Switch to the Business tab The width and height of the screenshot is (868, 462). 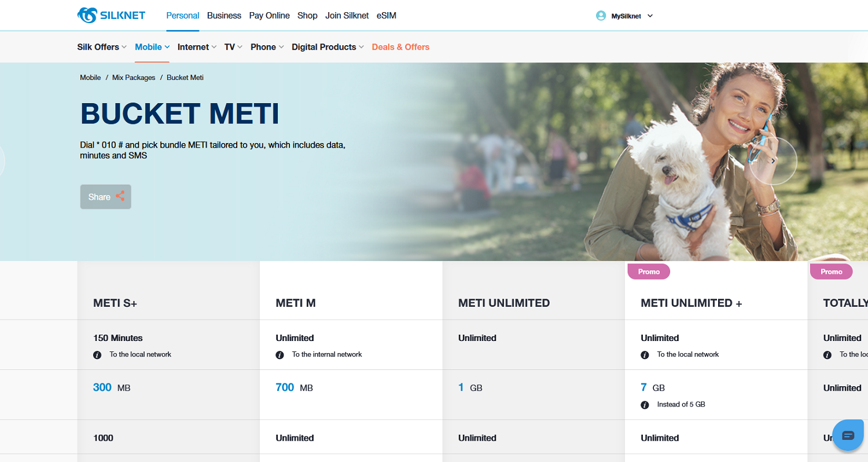pos(224,16)
